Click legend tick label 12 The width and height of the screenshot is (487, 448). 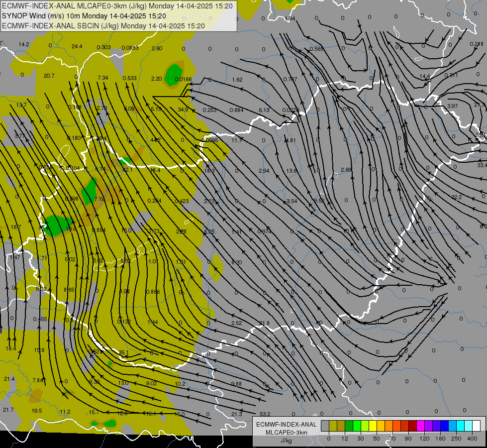(x=345, y=439)
